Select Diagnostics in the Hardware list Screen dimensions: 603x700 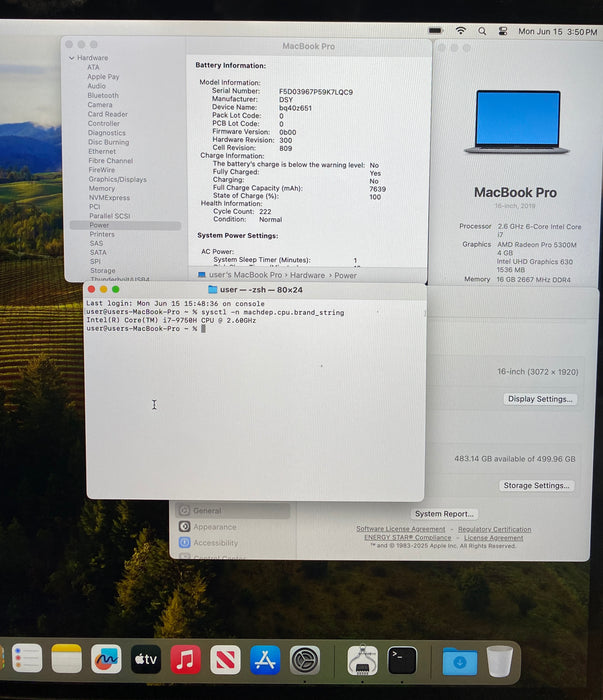pos(107,133)
